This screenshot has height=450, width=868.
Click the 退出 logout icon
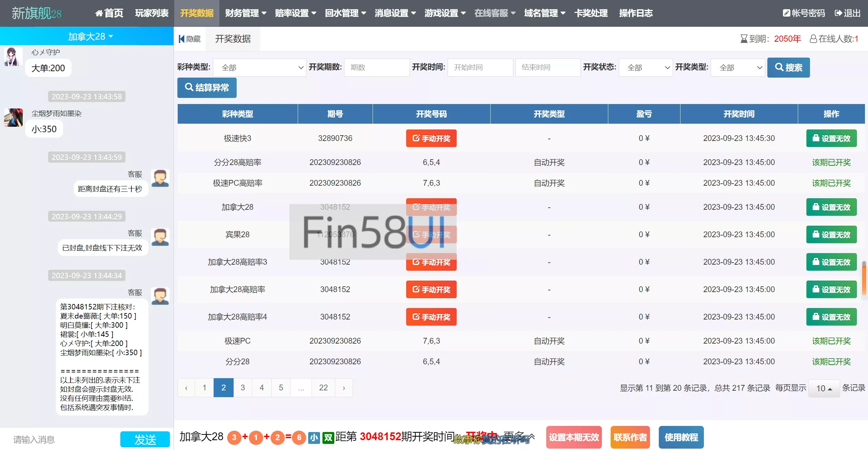tap(838, 13)
